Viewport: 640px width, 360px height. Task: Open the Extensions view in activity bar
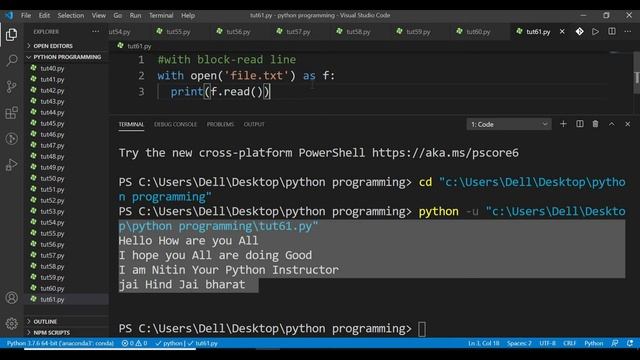11,113
